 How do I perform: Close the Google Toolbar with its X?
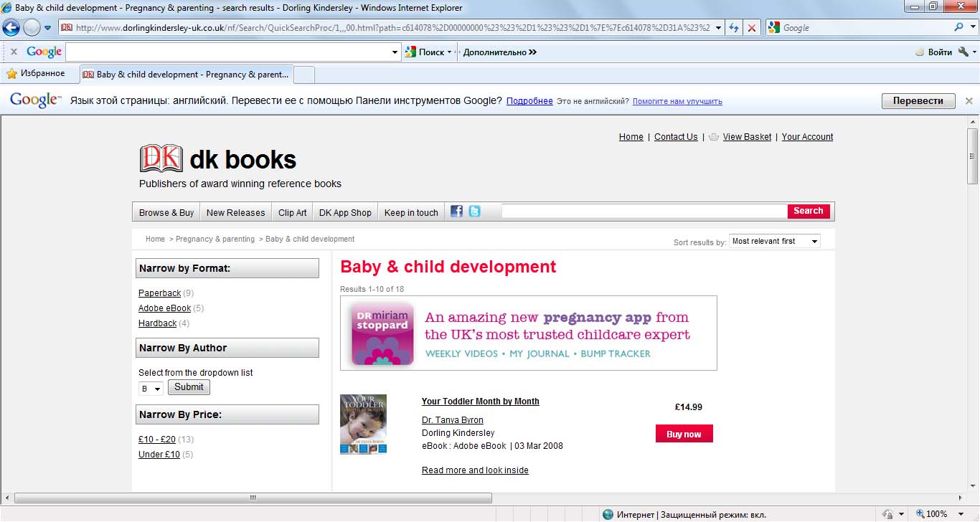[14, 52]
